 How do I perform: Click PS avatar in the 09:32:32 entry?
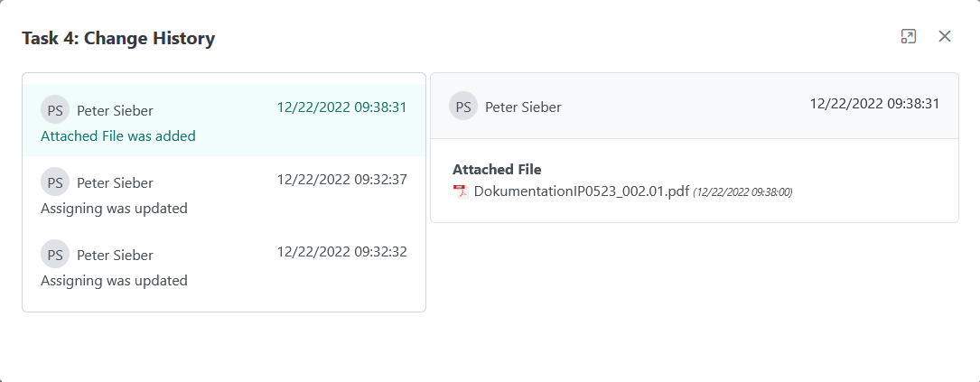coord(55,255)
